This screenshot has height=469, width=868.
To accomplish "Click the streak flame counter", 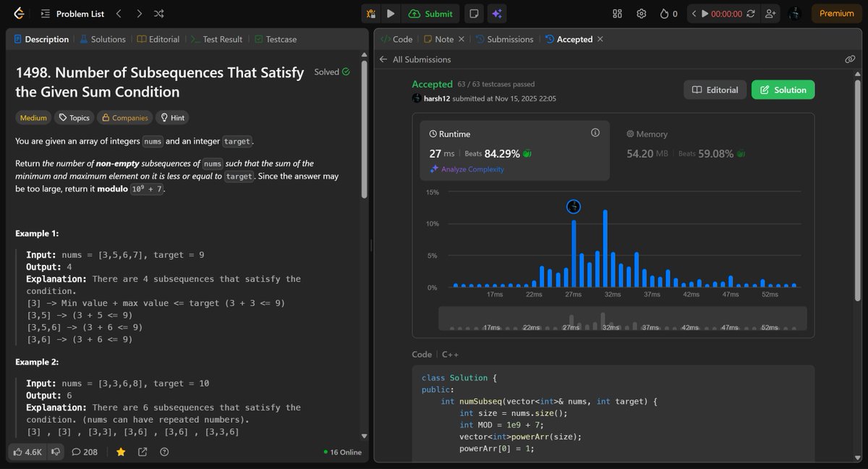I will click(x=668, y=13).
